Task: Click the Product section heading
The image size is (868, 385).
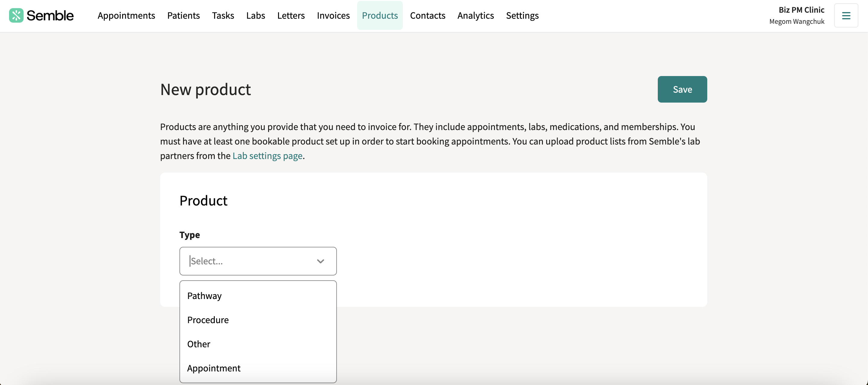Action: pyautogui.click(x=204, y=201)
